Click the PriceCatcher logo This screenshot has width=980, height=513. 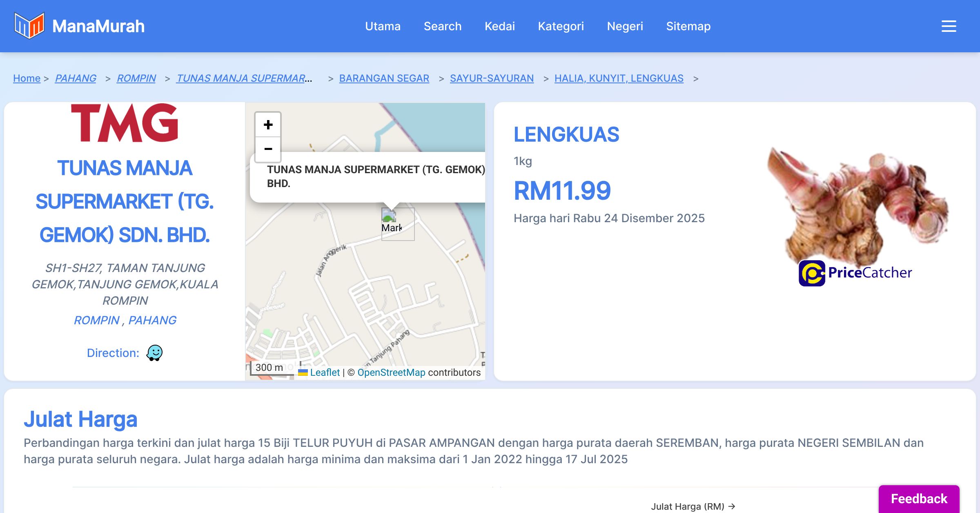[855, 273]
